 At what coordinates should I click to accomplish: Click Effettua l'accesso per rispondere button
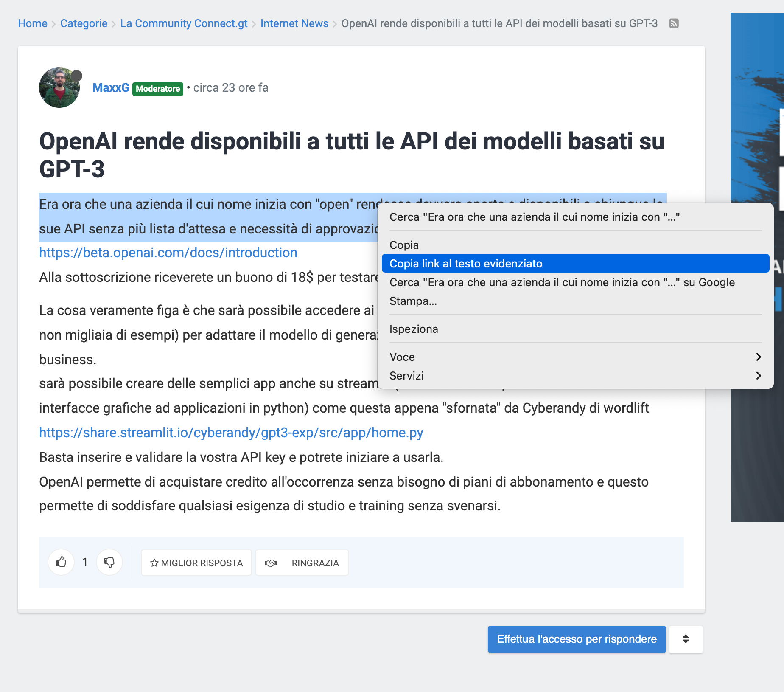(x=577, y=639)
